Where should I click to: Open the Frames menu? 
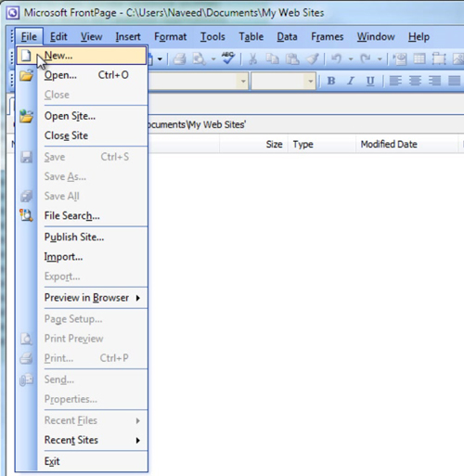point(328,37)
